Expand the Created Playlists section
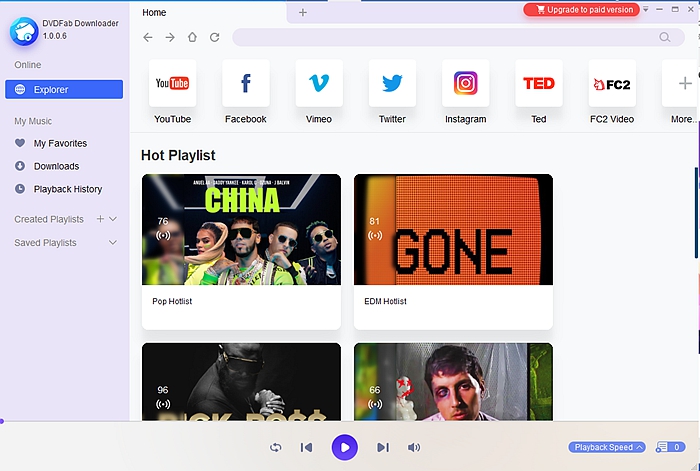Screen dimensions: 700x471 click(x=113, y=219)
